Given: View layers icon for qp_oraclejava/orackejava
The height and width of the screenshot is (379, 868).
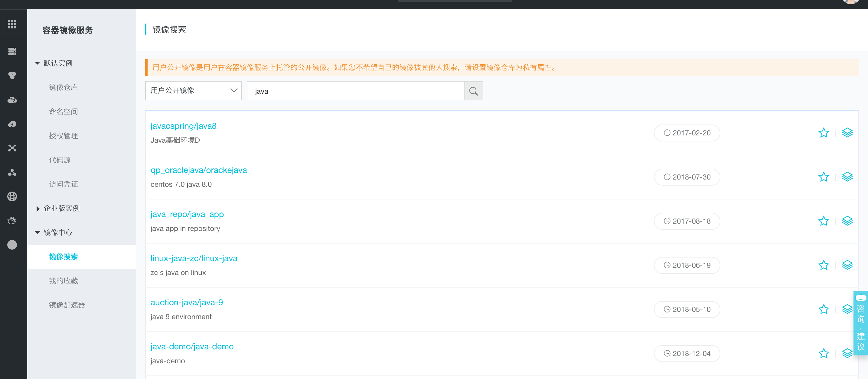Looking at the screenshot, I should point(847,177).
